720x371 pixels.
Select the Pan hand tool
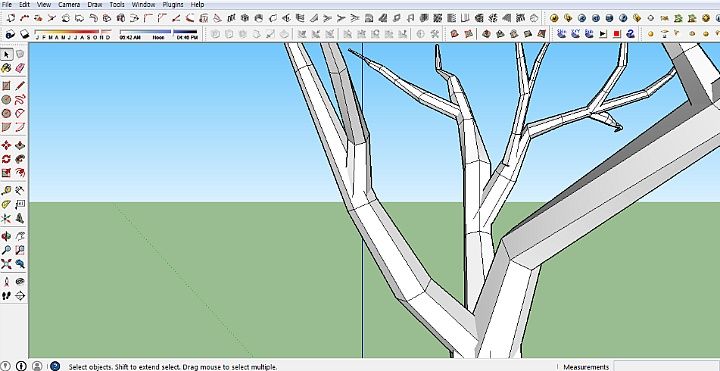tap(20, 236)
